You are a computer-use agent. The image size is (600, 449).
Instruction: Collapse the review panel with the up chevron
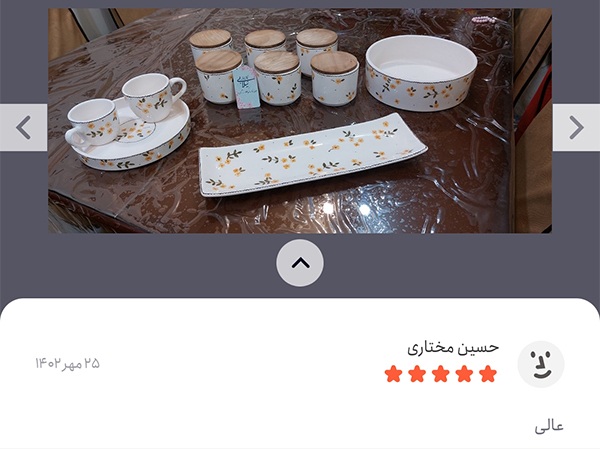click(300, 263)
